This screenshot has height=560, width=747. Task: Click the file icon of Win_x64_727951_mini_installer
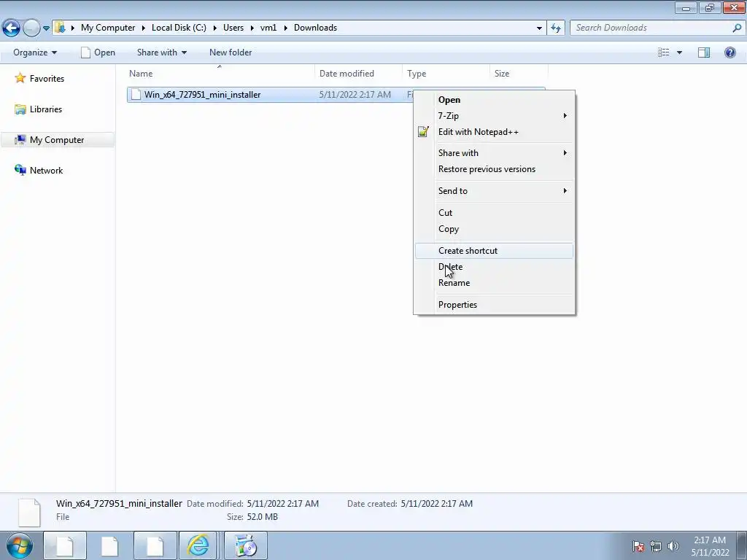136,94
